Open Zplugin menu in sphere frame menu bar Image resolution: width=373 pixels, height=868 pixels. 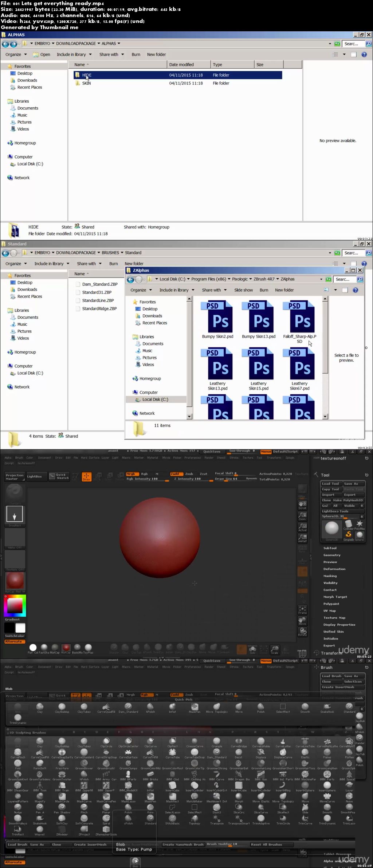(x=290, y=458)
